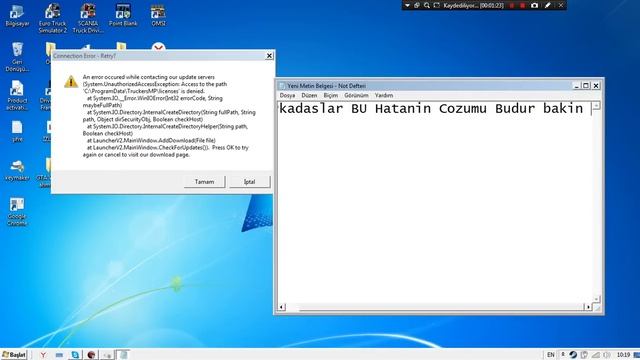Click the Notepad scroll-right arrow
Image resolution: width=640 pixels, height=360 pixels.
(588, 307)
